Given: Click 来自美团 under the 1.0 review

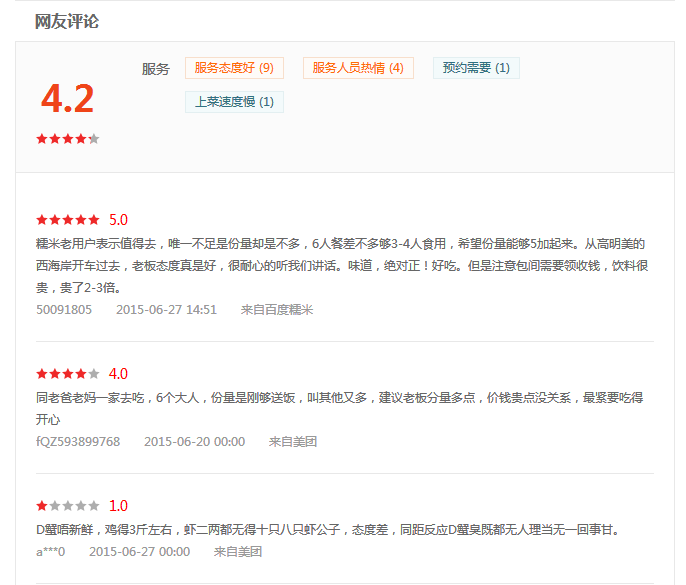Looking at the screenshot, I should pos(238,552).
